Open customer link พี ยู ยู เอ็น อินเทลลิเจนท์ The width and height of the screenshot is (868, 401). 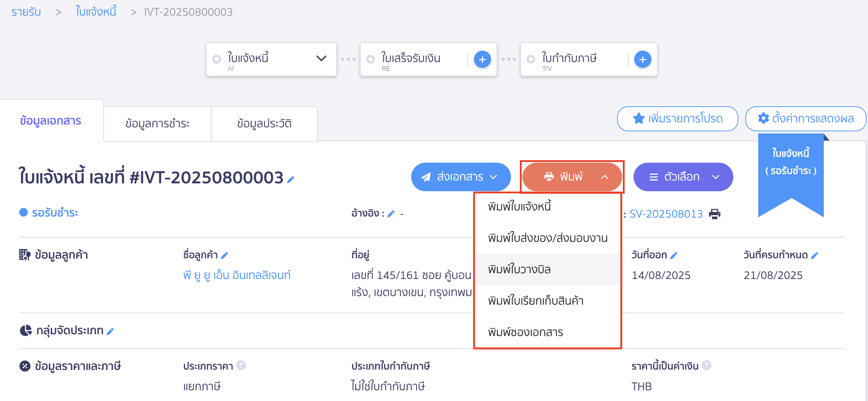point(237,275)
